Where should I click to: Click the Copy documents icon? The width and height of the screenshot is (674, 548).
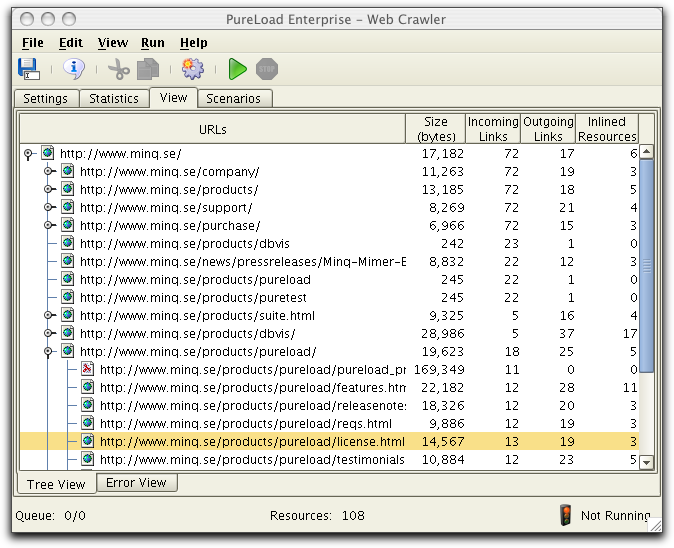click(148, 69)
